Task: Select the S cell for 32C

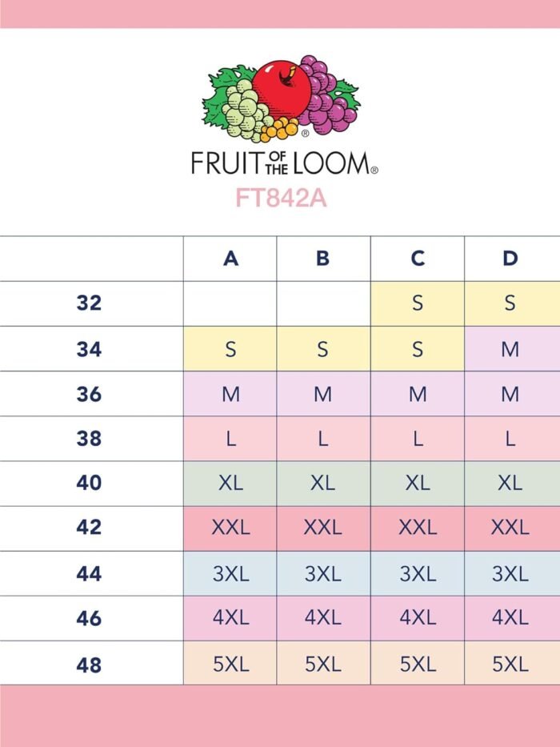Action: point(418,303)
